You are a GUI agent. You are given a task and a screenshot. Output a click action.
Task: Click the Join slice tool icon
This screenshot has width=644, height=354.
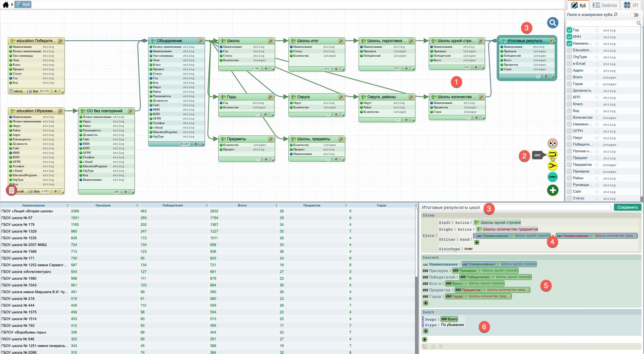[x=552, y=155]
